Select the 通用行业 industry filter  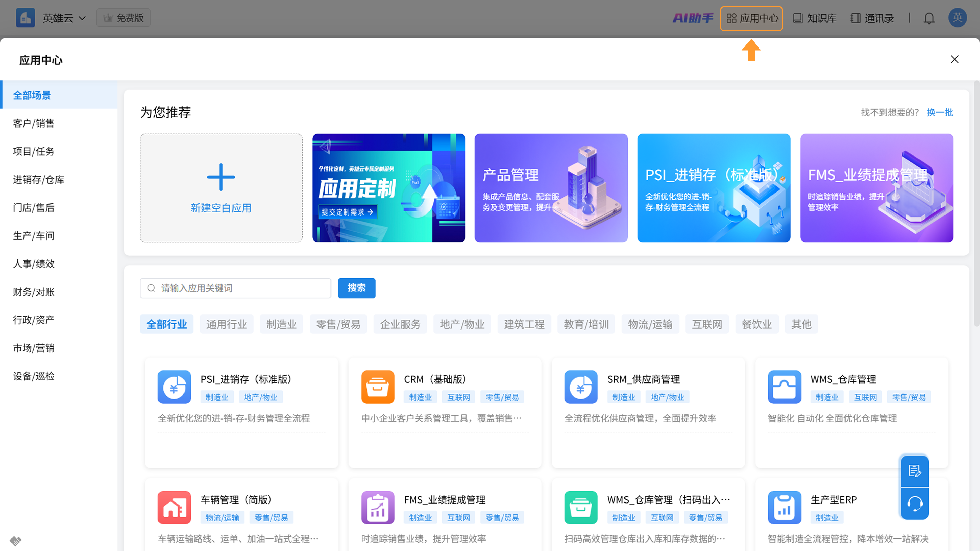pyautogui.click(x=227, y=324)
